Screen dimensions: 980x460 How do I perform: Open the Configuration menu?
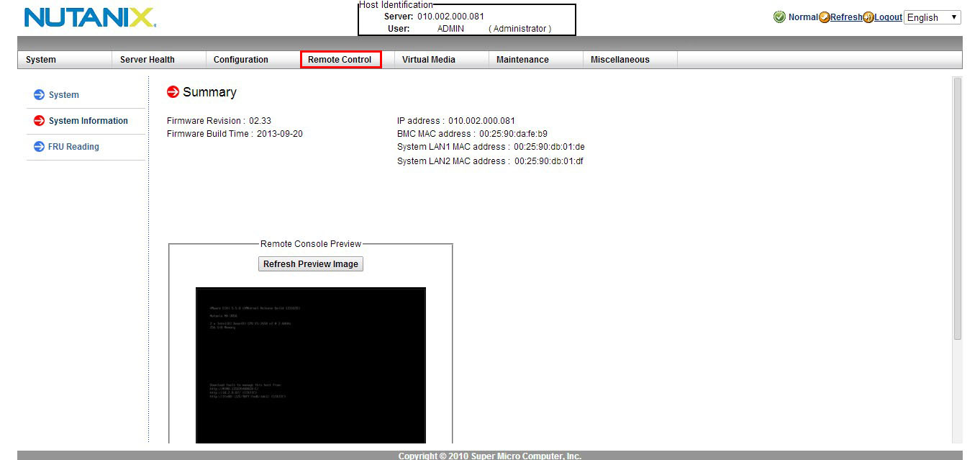click(241, 60)
